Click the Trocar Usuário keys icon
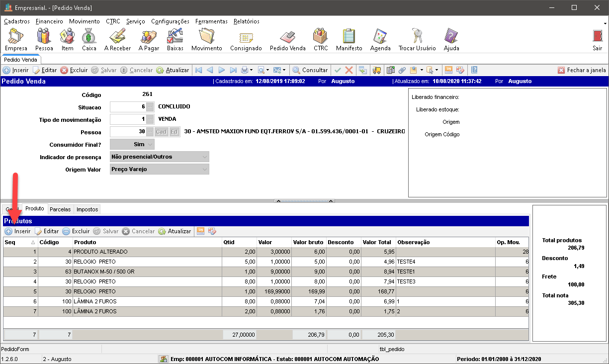 click(417, 39)
